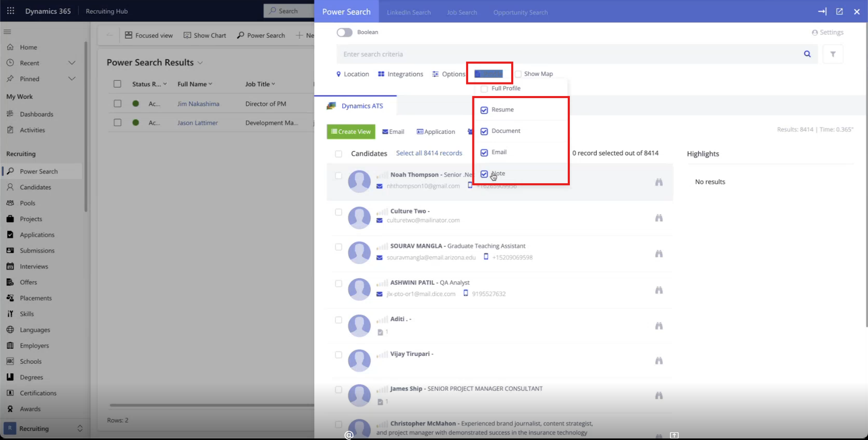Image resolution: width=868 pixels, height=440 pixels.
Task: Open the Power Search Results view dropdown
Action: (x=200, y=63)
